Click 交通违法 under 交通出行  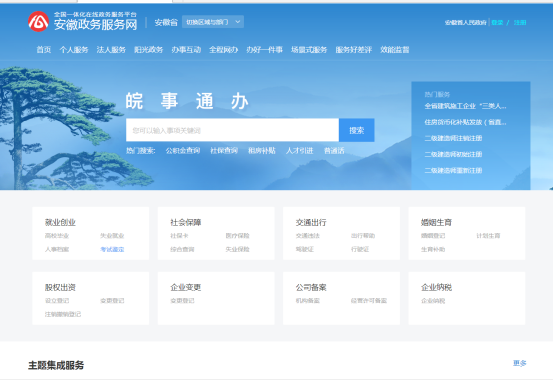tap(308, 236)
